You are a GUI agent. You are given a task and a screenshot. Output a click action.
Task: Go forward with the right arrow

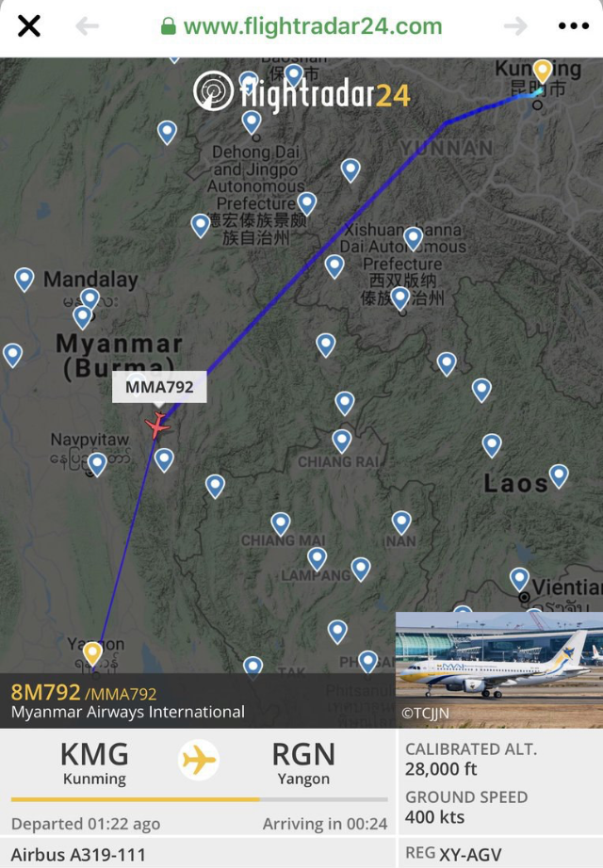click(x=515, y=26)
